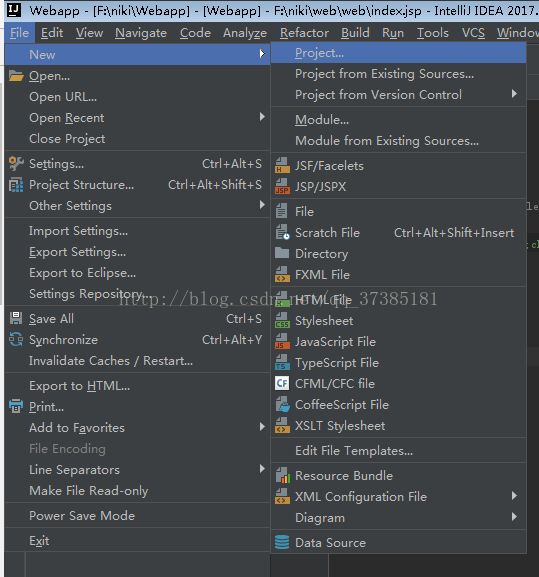Click the IntelliJ IDEA logo in title bar

pyautogui.click(x=14, y=10)
